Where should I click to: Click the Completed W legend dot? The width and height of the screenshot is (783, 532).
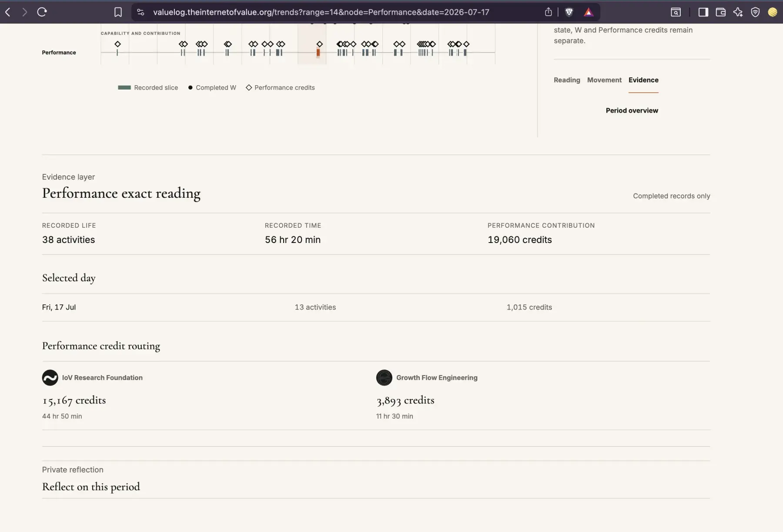point(190,87)
